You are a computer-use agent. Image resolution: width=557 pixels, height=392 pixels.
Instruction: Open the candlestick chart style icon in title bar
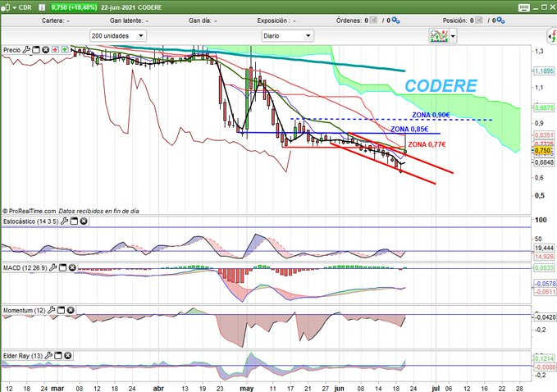[5, 7]
